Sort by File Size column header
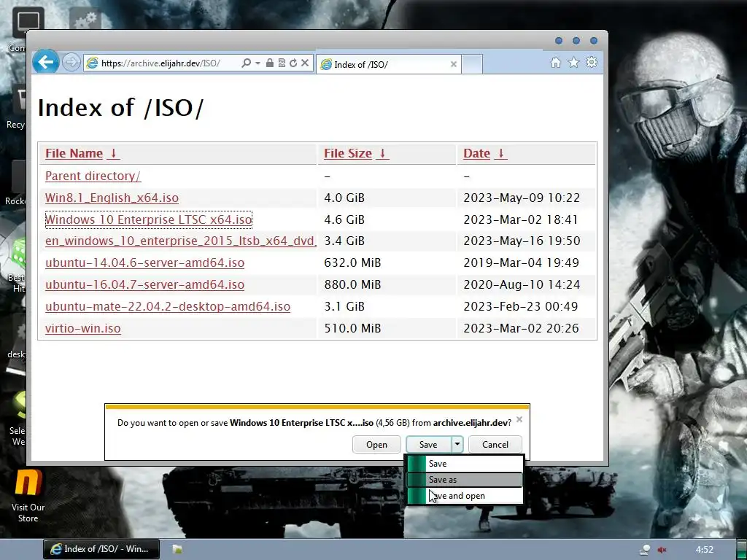The image size is (747, 560). pos(348,153)
